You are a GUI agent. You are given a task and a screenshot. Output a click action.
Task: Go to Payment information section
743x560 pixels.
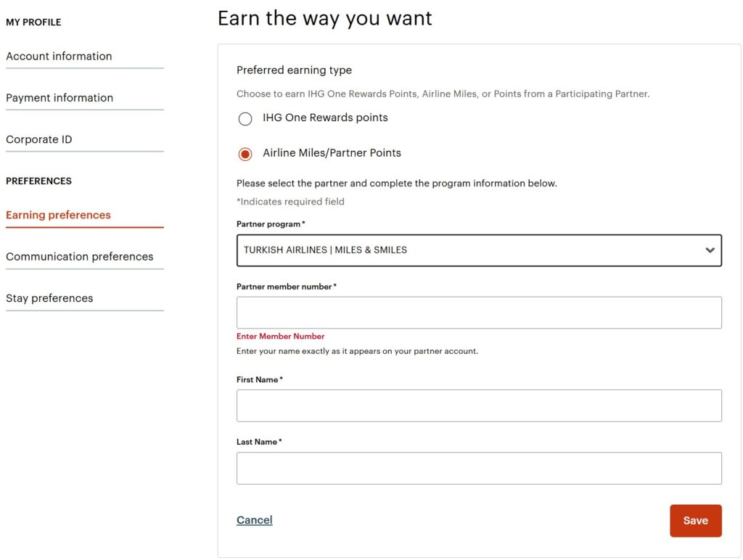(x=59, y=98)
